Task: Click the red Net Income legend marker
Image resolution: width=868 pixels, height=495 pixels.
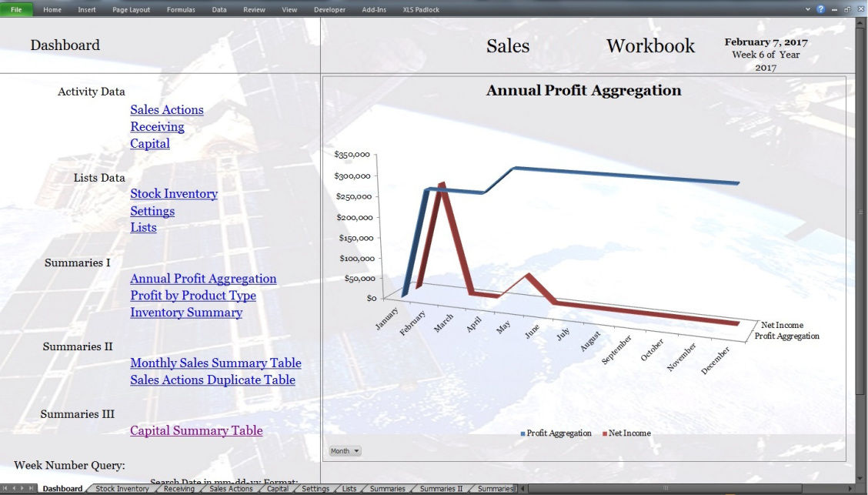Action: [605, 433]
